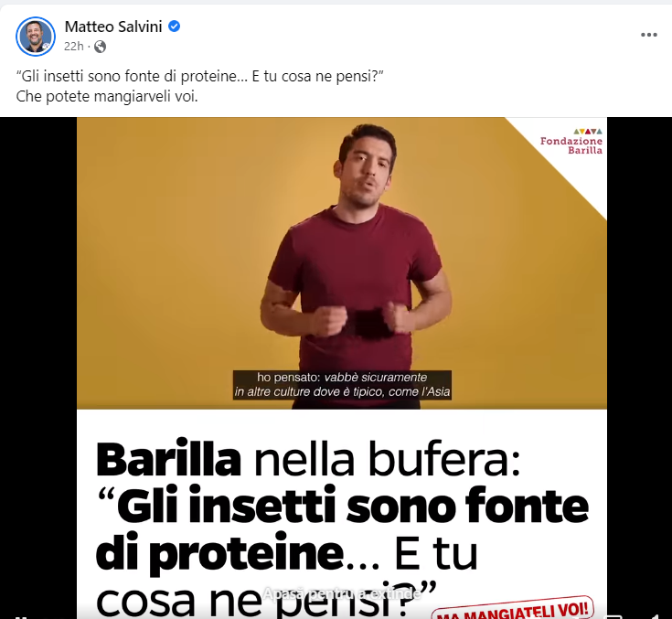Viewport: 672px width, 619px height.
Task: Click the man in the red t-shirt
Action: coord(355,266)
